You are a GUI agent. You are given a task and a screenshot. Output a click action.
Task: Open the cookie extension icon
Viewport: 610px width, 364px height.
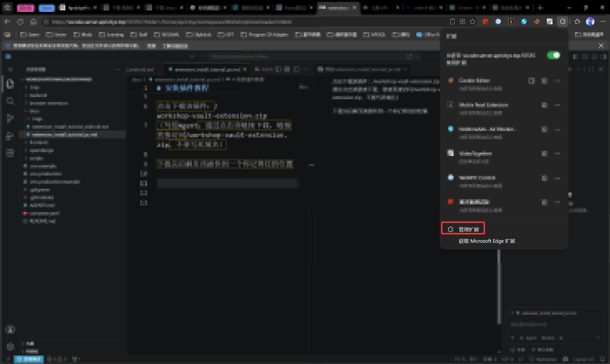tap(537, 22)
